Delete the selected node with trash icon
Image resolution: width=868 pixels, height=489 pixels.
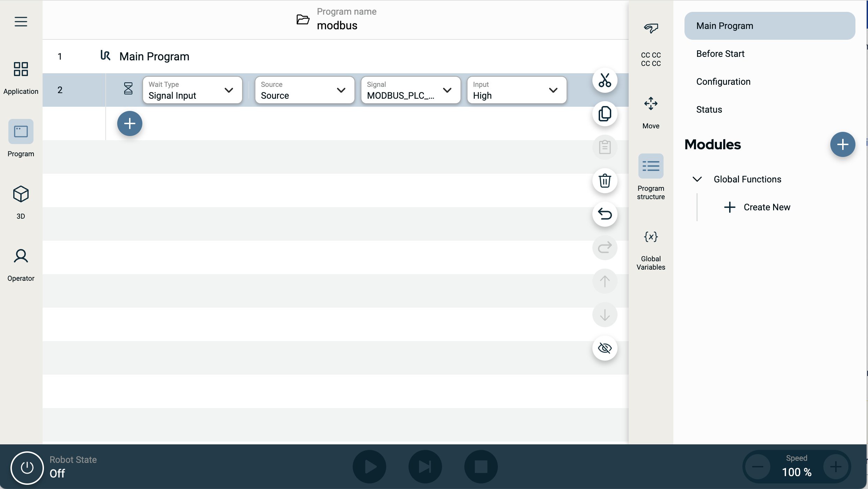click(x=605, y=181)
